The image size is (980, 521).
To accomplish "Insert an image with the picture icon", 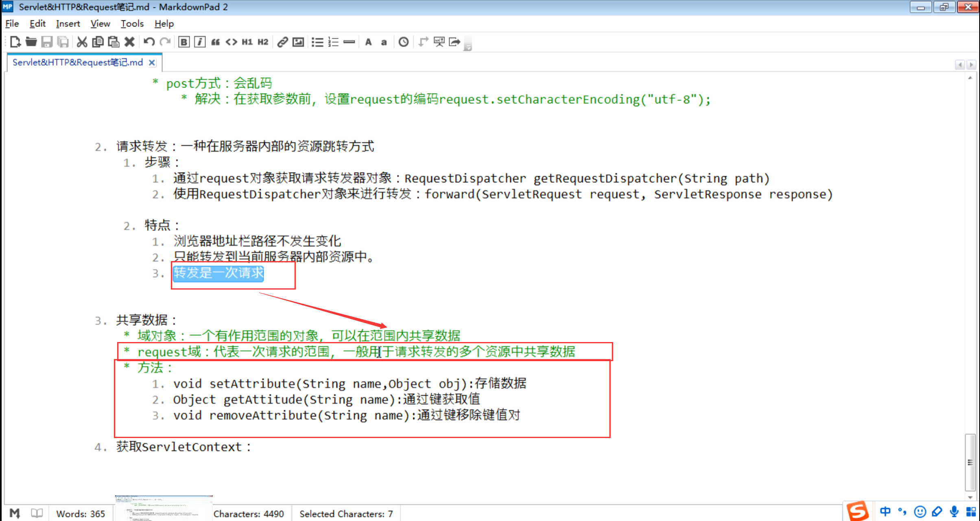I will coord(298,42).
